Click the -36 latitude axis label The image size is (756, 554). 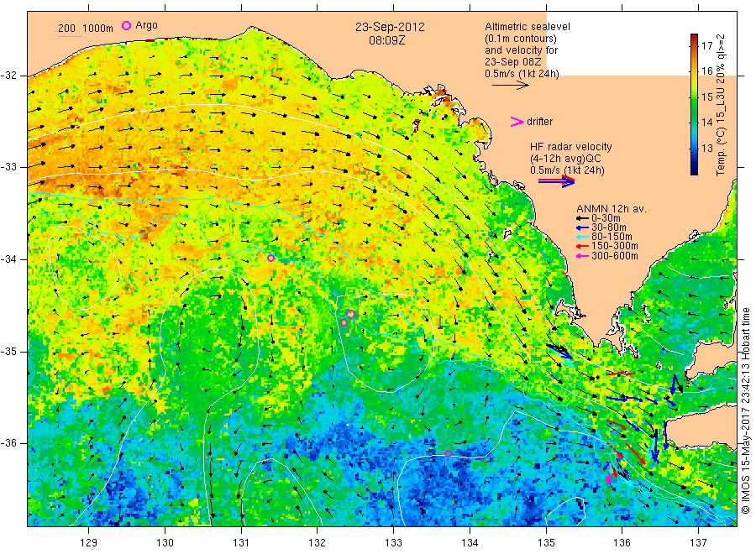tap(8, 444)
